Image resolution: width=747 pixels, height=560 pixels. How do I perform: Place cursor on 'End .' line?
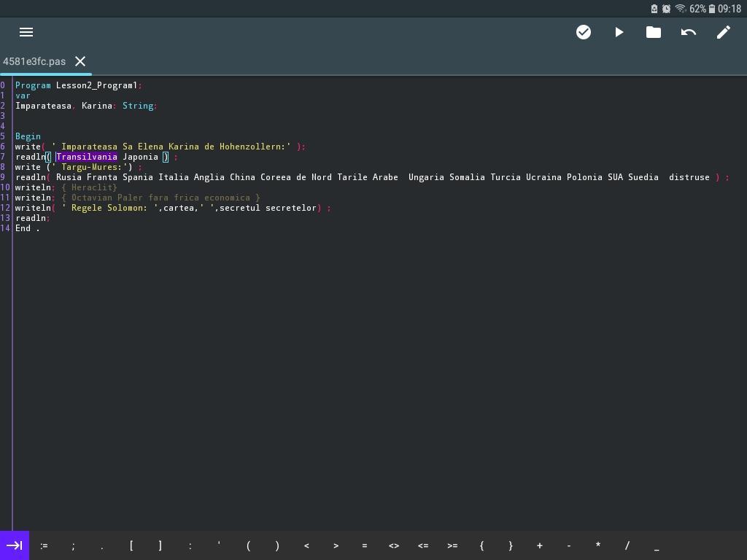28,228
